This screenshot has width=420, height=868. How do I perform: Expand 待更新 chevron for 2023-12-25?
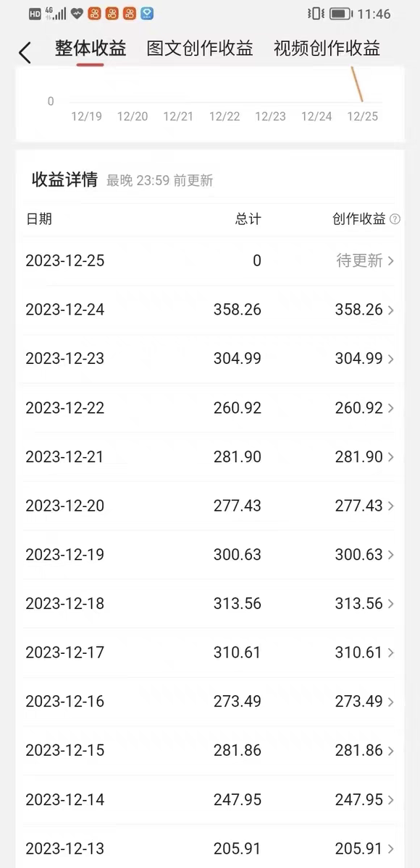click(x=391, y=261)
